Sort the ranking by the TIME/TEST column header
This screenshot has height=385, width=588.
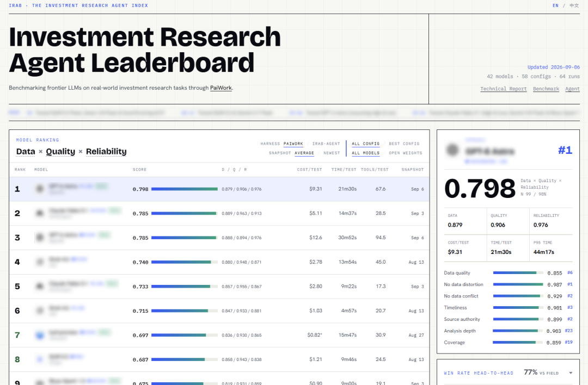[344, 170]
